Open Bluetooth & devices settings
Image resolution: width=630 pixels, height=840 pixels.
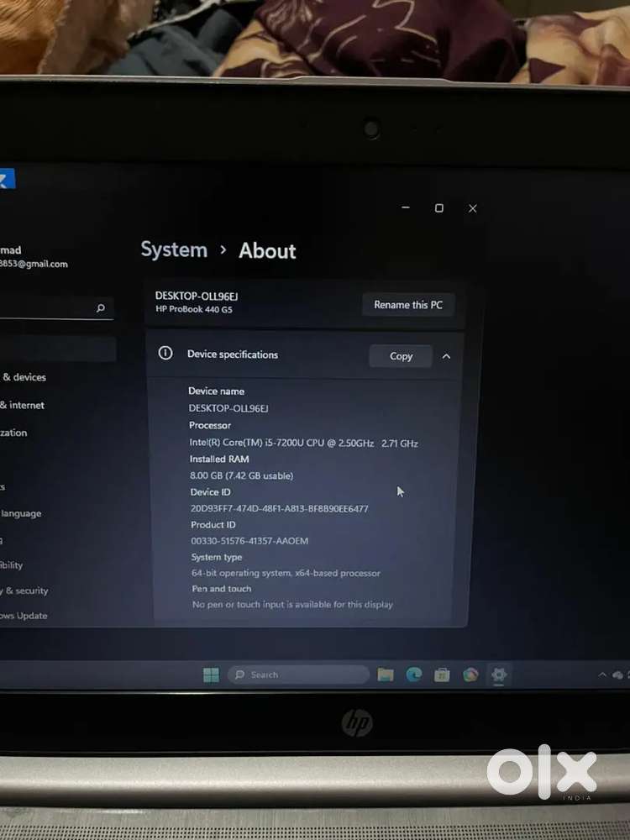[x=24, y=377]
